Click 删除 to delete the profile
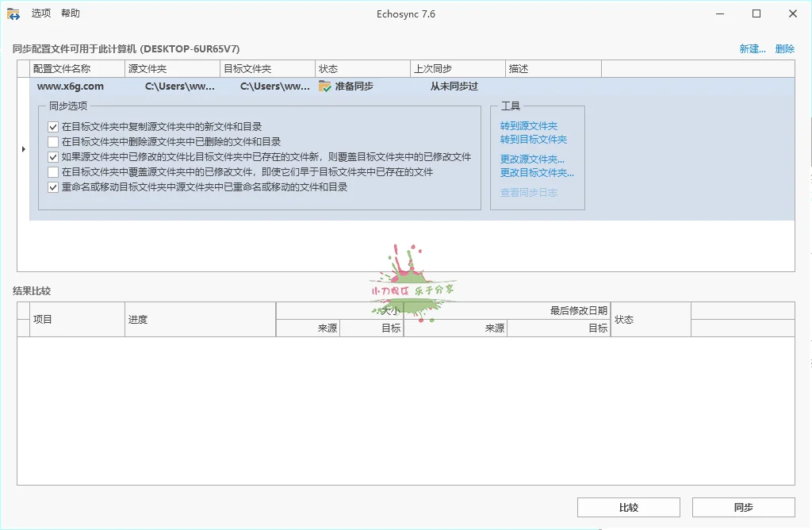This screenshot has width=812, height=530. [783, 48]
